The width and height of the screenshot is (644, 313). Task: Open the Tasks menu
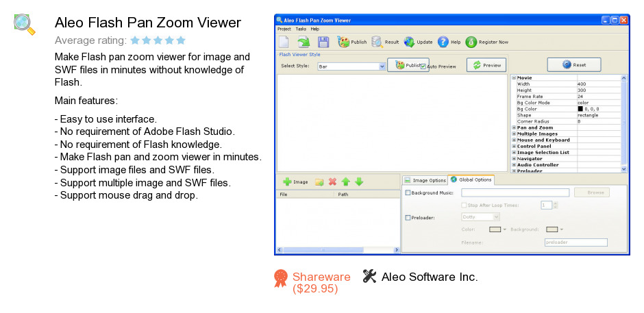point(301,29)
